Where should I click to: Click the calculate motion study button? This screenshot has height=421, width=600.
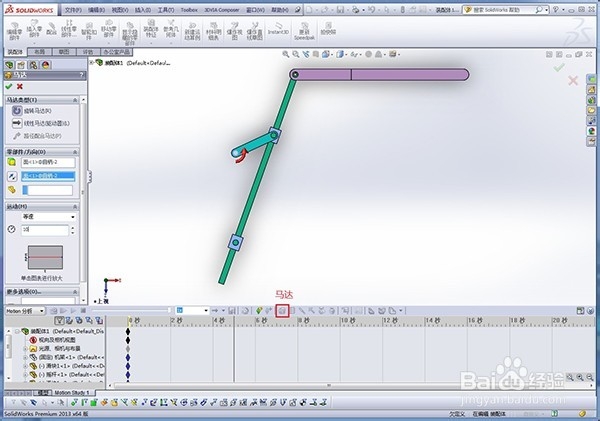tap(54, 311)
